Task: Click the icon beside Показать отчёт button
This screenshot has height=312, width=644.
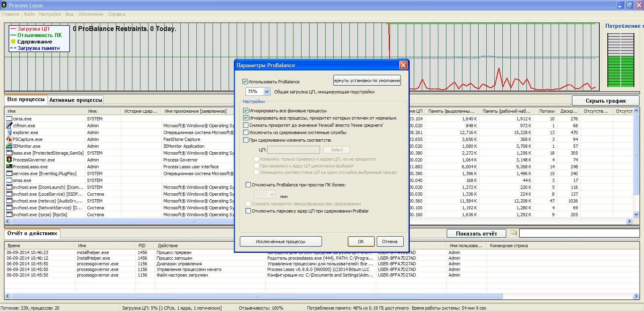Action: click(514, 233)
